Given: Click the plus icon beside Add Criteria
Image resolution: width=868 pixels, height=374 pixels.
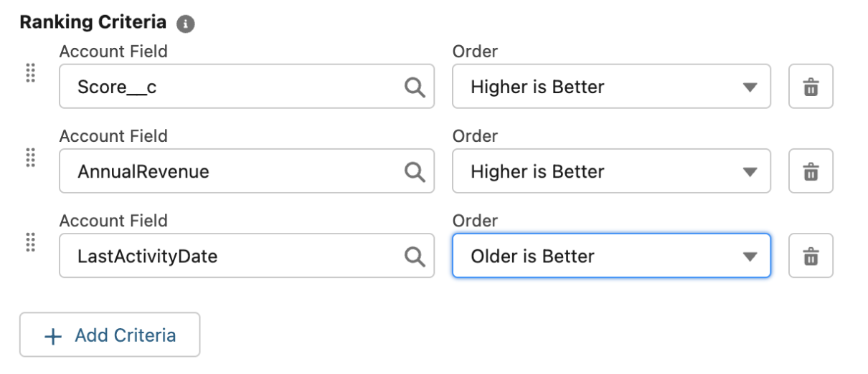Looking at the screenshot, I should coord(54,335).
